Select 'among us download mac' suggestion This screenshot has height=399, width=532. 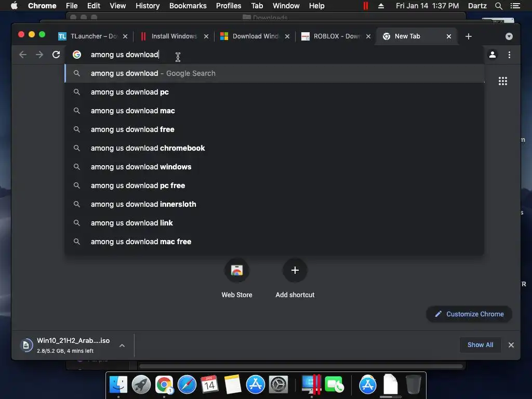[274, 111]
